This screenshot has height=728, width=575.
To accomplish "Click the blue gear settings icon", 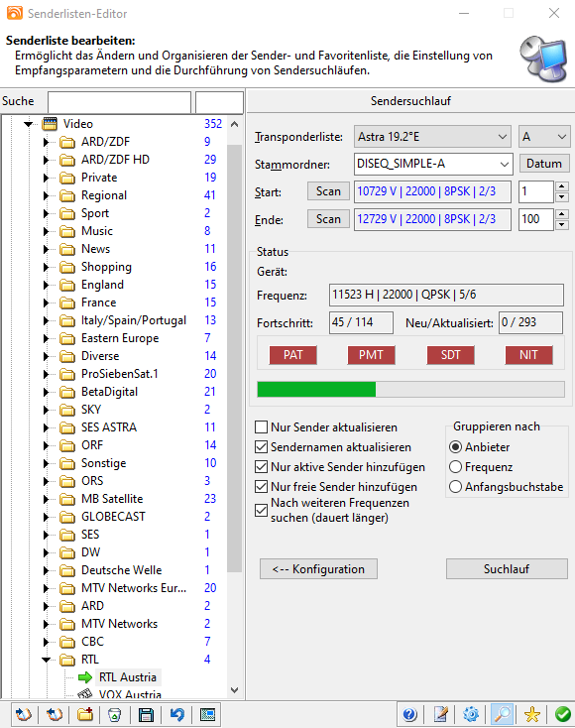I will 471,714.
